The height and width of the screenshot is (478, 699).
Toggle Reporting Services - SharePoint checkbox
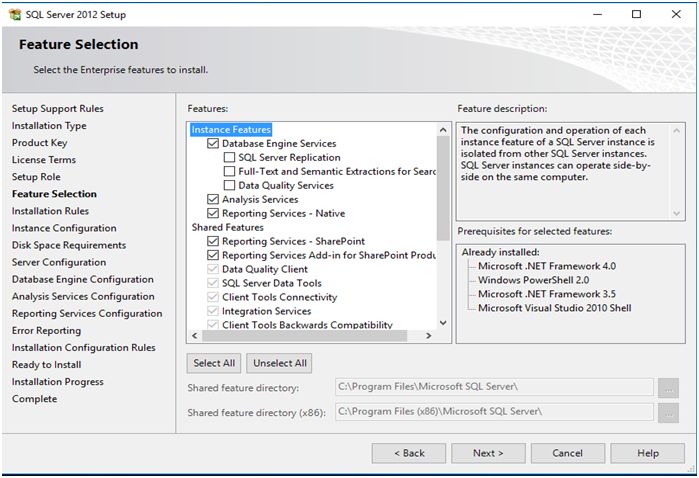click(x=213, y=241)
